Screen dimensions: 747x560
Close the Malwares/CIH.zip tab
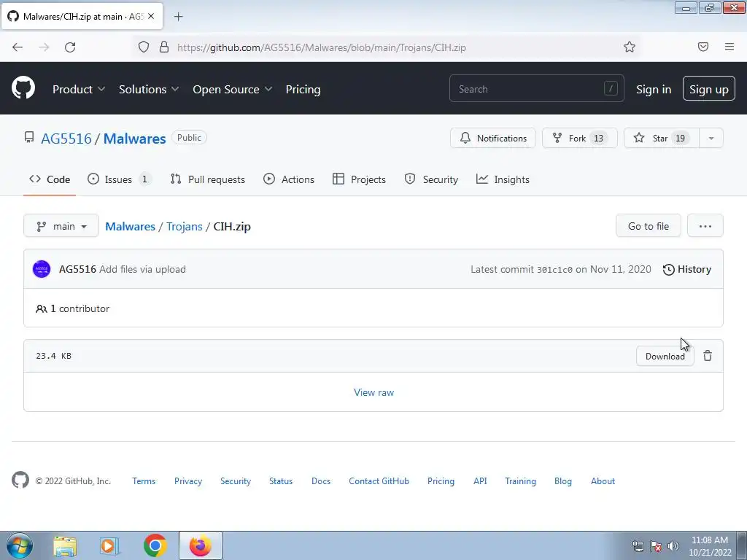point(151,16)
